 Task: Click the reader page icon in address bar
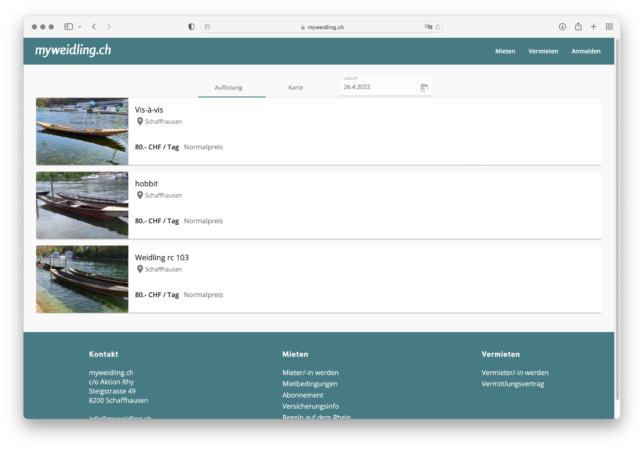click(207, 27)
